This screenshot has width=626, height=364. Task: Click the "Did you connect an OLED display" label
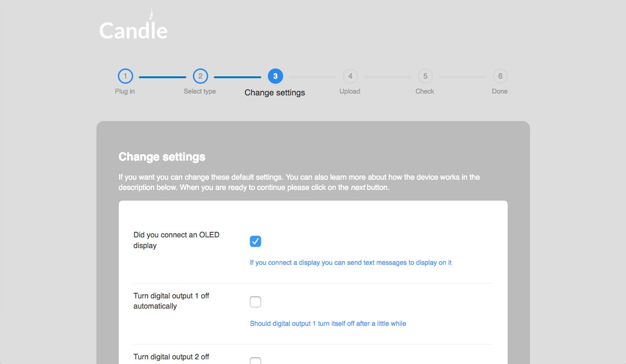click(x=176, y=240)
